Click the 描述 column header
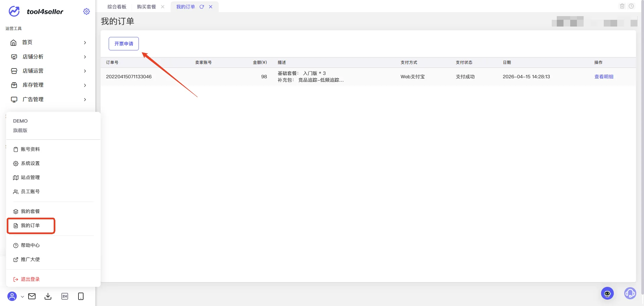Screen dimensions: 644x306 coord(282,62)
